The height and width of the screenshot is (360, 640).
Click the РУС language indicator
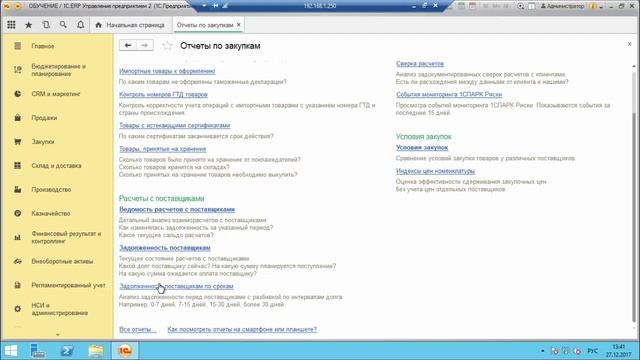point(592,351)
